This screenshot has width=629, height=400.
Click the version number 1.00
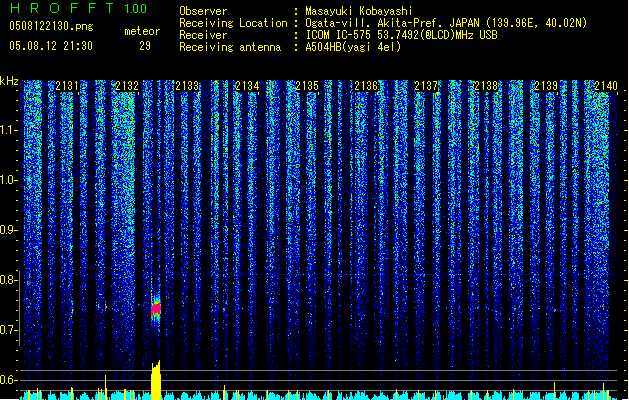pyautogui.click(x=135, y=9)
